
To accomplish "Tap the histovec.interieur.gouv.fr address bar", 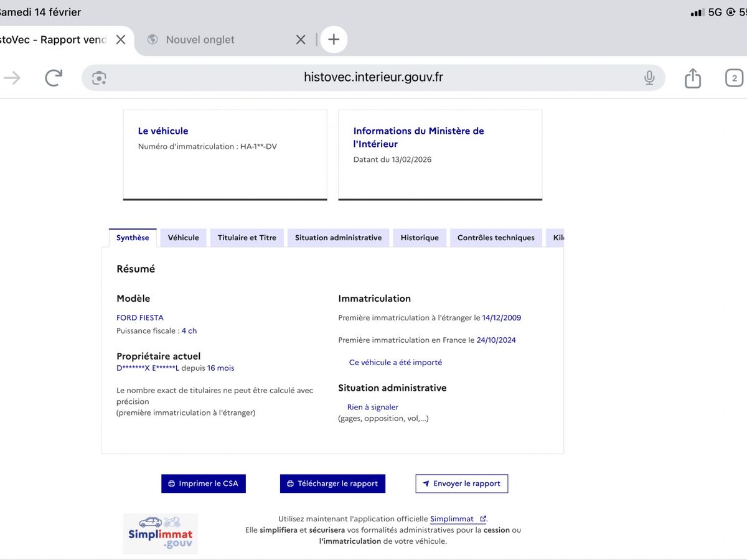I will coord(374,78).
